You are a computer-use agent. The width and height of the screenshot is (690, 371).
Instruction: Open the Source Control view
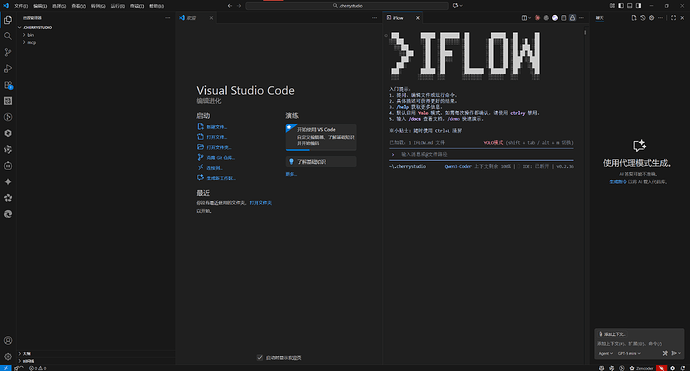[x=8, y=52]
